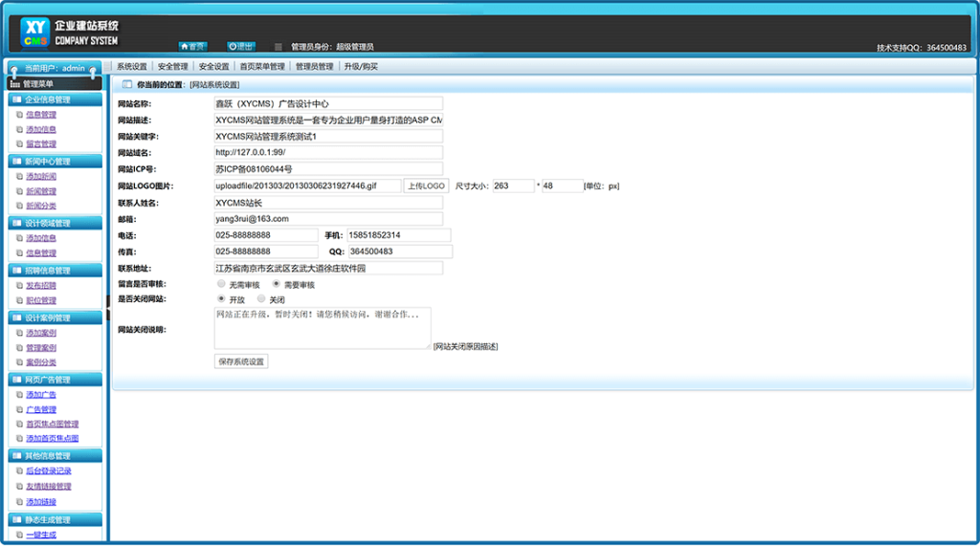Viewport: 980px width, 546px height.
Task: Click the grey square icon before 管理员身份
Action: [278, 47]
